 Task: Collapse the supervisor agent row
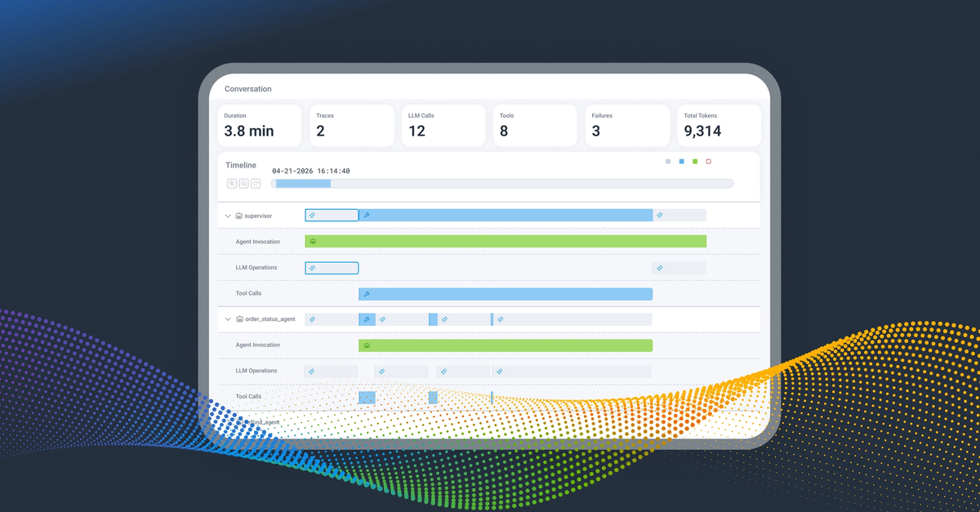pos(228,216)
